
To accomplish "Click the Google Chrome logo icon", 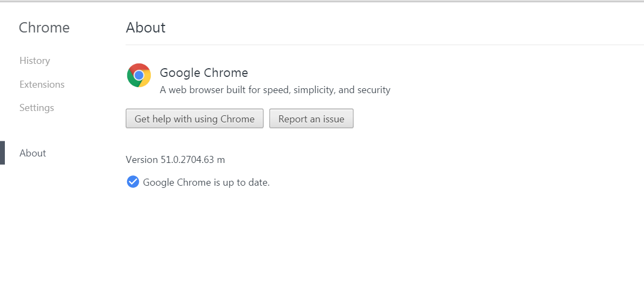I will (139, 75).
